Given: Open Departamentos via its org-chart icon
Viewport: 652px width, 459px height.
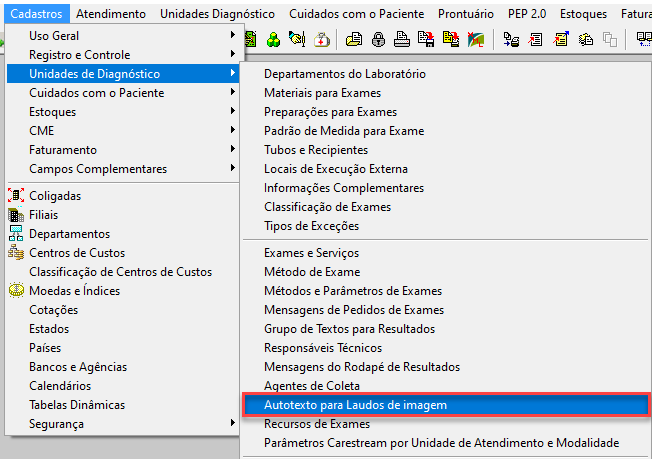Looking at the screenshot, I should (16, 234).
